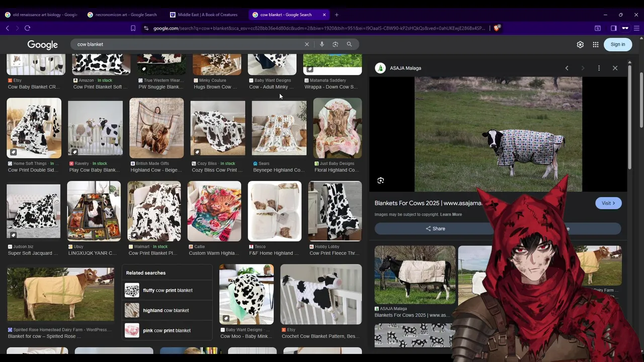Screen dimensions: 644x362
Task: Open the Home Soft Things cow print thumbnail
Action: coord(34,128)
